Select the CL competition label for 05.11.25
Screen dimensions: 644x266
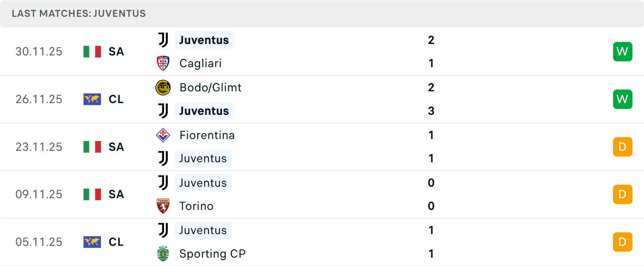116,242
